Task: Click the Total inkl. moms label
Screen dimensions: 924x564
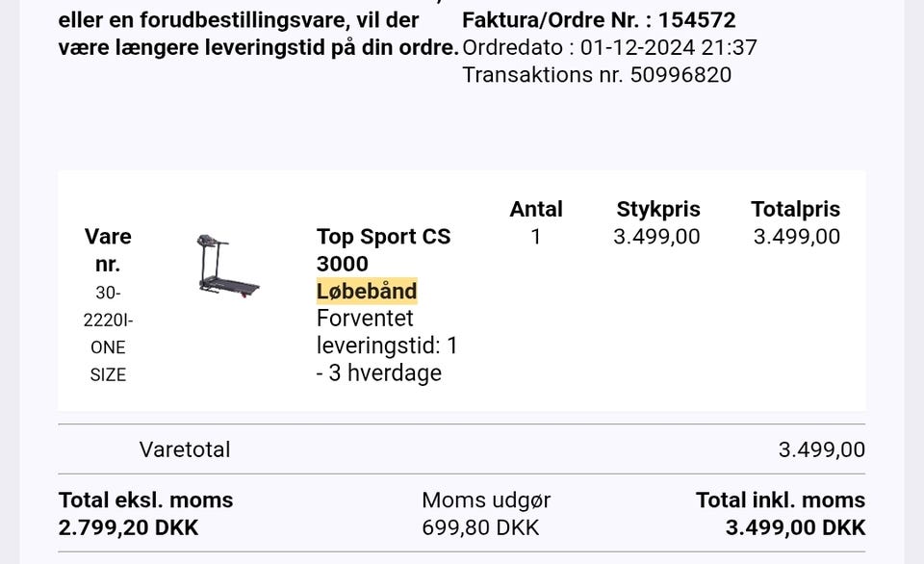Action: (780, 500)
